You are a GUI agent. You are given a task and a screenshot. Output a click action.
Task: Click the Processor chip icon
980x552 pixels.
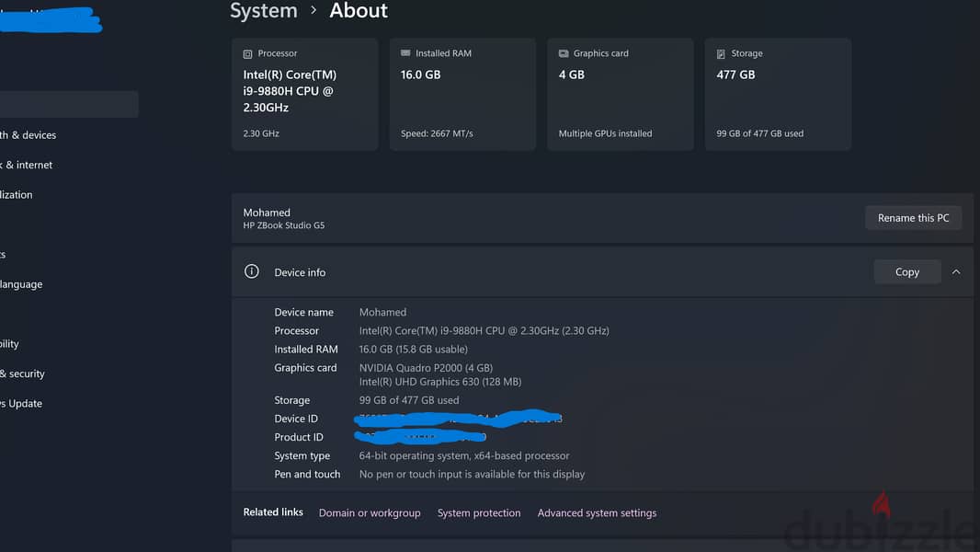[247, 54]
